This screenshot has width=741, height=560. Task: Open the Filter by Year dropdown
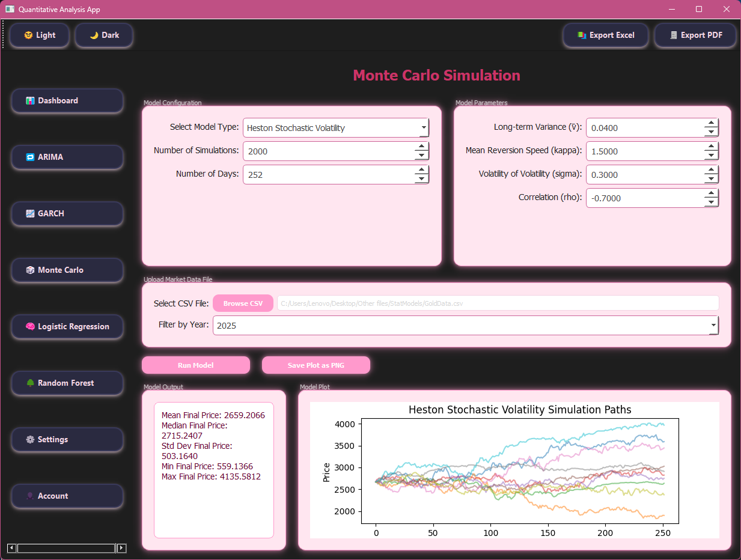coord(713,326)
